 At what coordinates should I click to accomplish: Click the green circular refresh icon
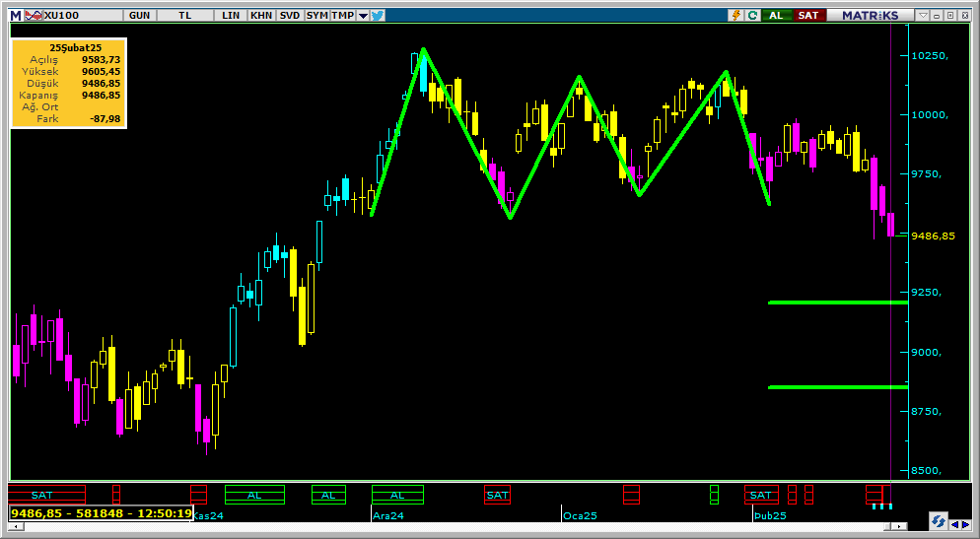752,15
